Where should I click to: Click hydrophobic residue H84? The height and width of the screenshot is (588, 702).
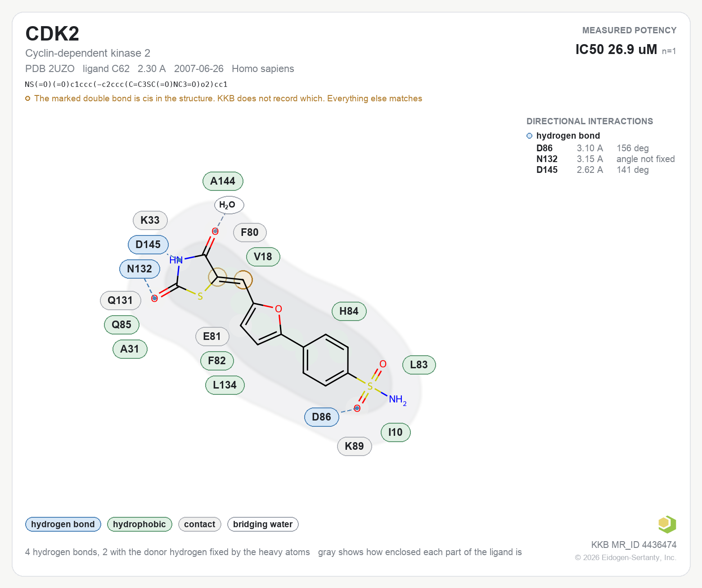click(349, 311)
